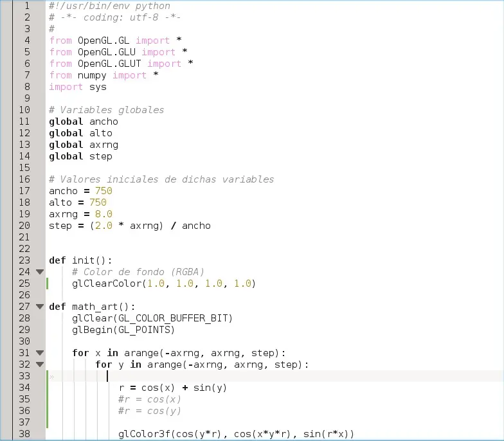Click the commented '#r = cos(x)' line
504x441 pixels.
[149, 399]
